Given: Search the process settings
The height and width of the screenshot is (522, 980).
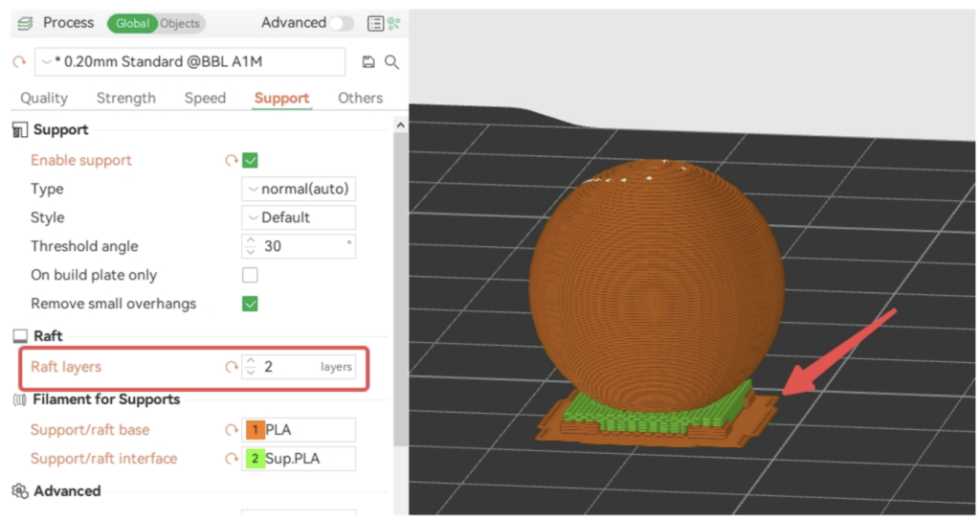Looking at the screenshot, I should click(x=391, y=62).
